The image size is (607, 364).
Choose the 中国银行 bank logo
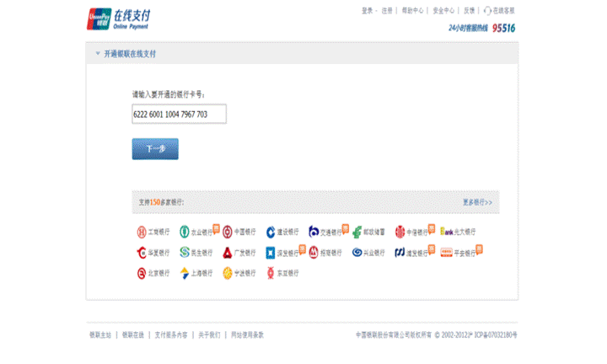coord(228,233)
